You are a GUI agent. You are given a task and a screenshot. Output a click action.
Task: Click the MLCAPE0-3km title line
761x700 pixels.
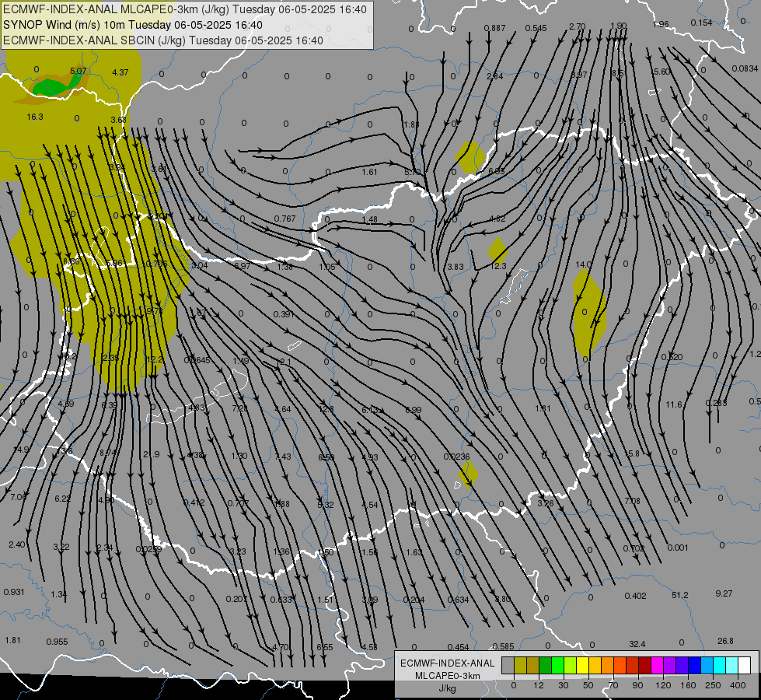point(185,9)
